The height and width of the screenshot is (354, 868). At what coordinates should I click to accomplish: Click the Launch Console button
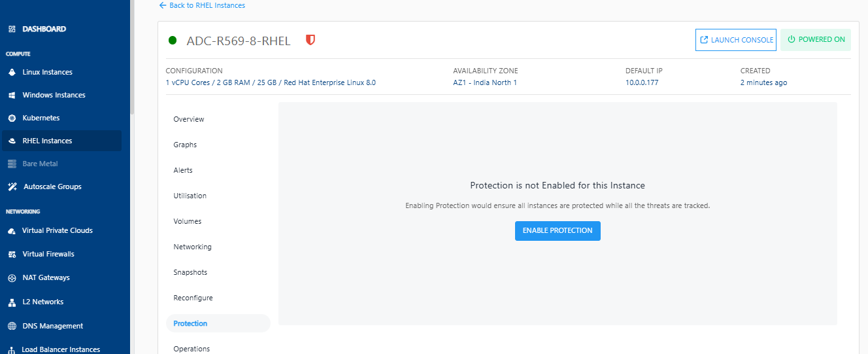coord(736,40)
